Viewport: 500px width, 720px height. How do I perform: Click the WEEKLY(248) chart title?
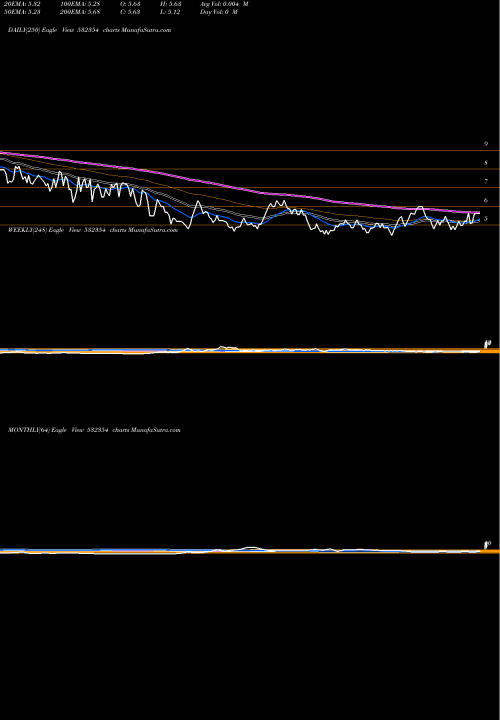pyautogui.click(x=93, y=230)
